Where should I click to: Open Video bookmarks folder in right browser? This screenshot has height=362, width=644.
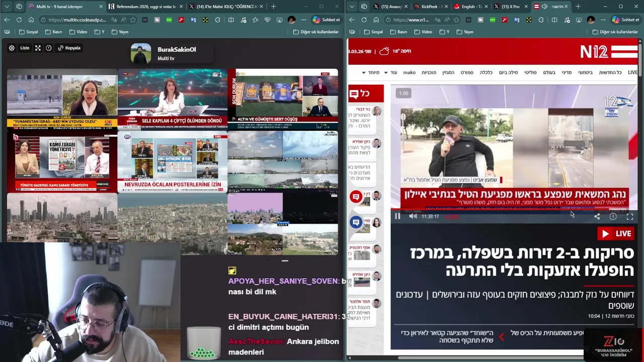[x=423, y=32]
